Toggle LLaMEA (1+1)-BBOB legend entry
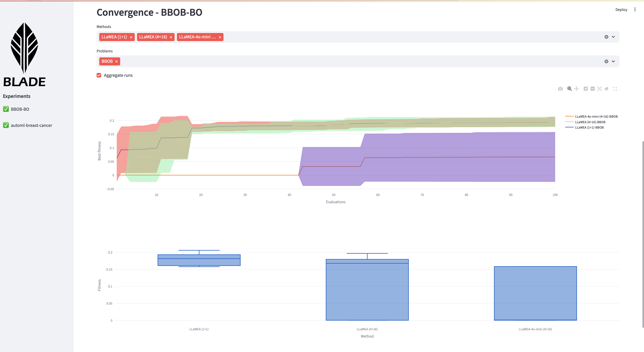 tap(589, 127)
